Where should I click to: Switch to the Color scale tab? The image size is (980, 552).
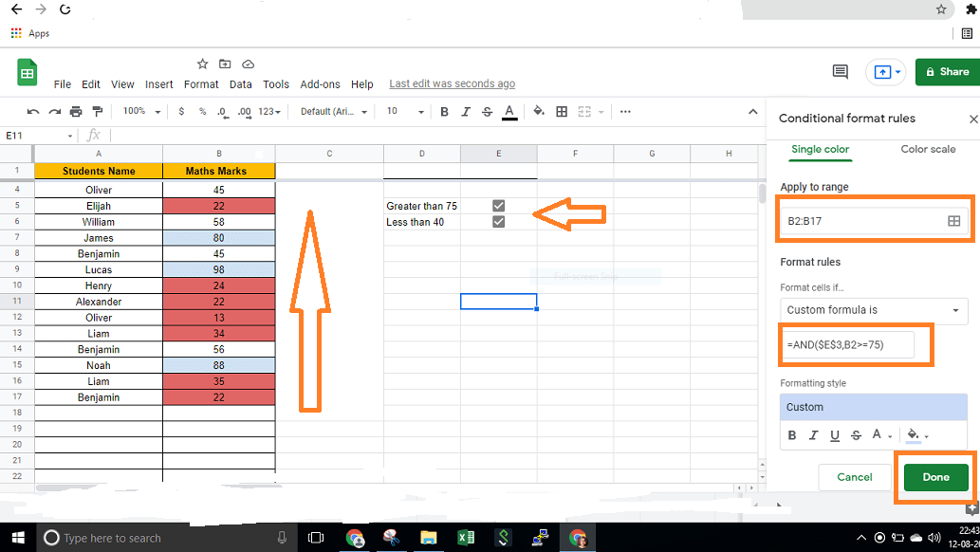pos(928,149)
